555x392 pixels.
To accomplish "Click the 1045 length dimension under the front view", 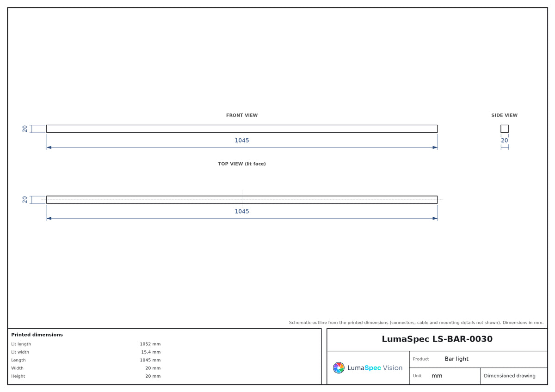I will 242,141.
